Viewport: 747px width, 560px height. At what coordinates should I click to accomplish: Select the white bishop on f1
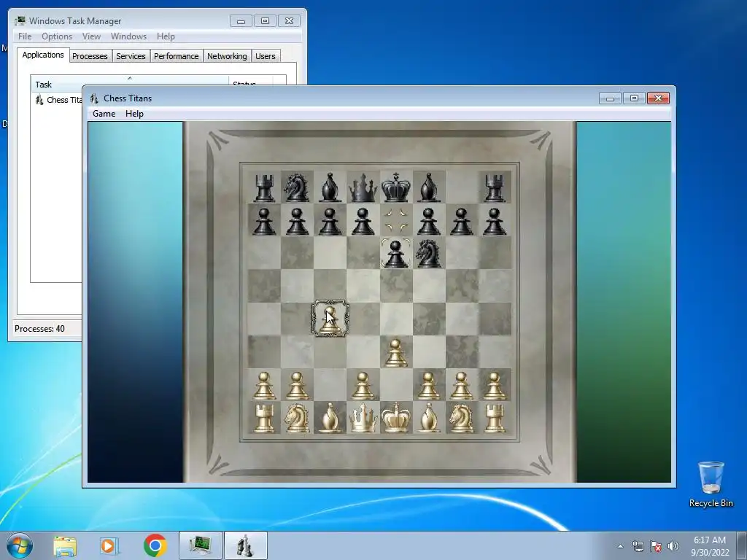pyautogui.click(x=429, y=418)
